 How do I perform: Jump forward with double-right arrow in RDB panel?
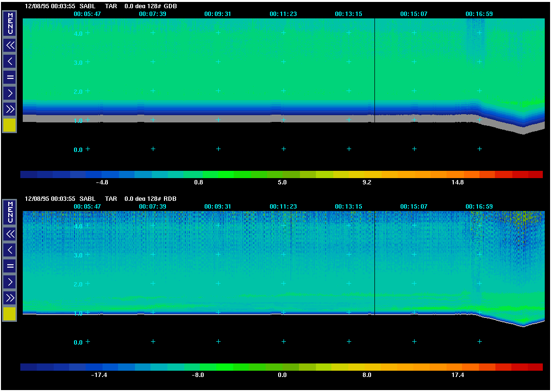(x=10, y=298)
